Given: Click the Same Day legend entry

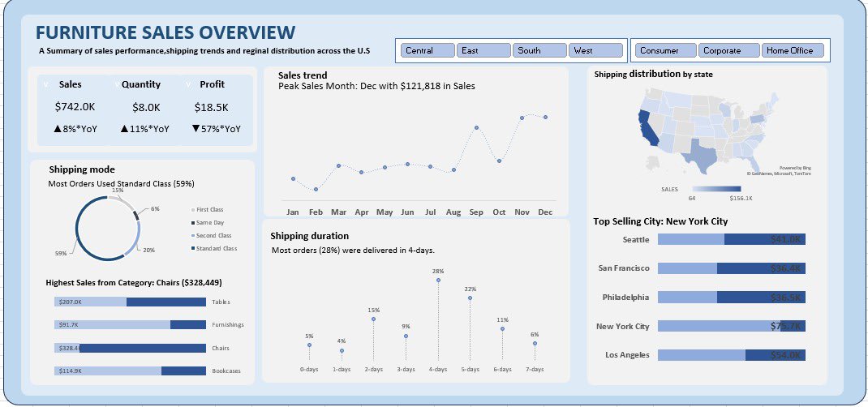Looking at the screenshot, I should tap(207, 222).
